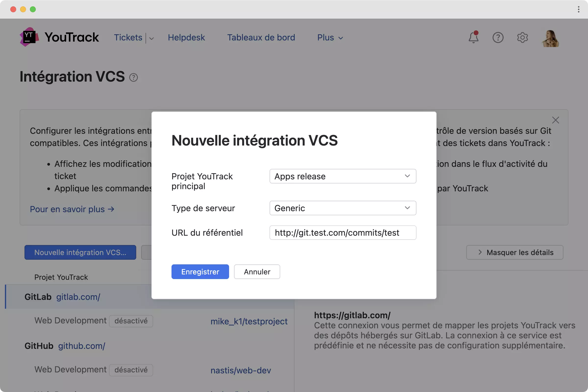The image size is (588, 392).
Task: Click the vertical dots menu in title bar
Action: click(x=578, y=9)
